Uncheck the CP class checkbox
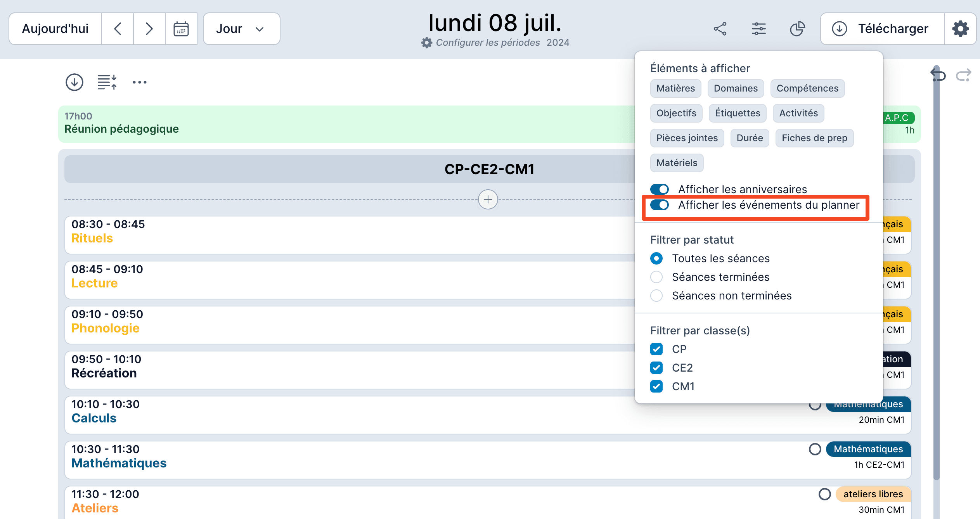Viewport: 980px width, 519px height. 656,349
